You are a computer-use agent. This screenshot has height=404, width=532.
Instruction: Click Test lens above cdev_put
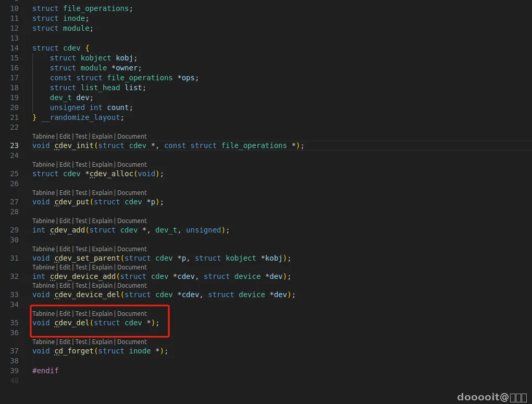click(x=81, y=192)
